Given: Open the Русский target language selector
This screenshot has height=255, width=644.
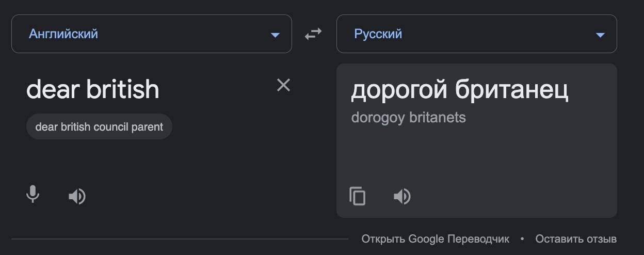Looking at the screenshot, I should click(477, 34).
